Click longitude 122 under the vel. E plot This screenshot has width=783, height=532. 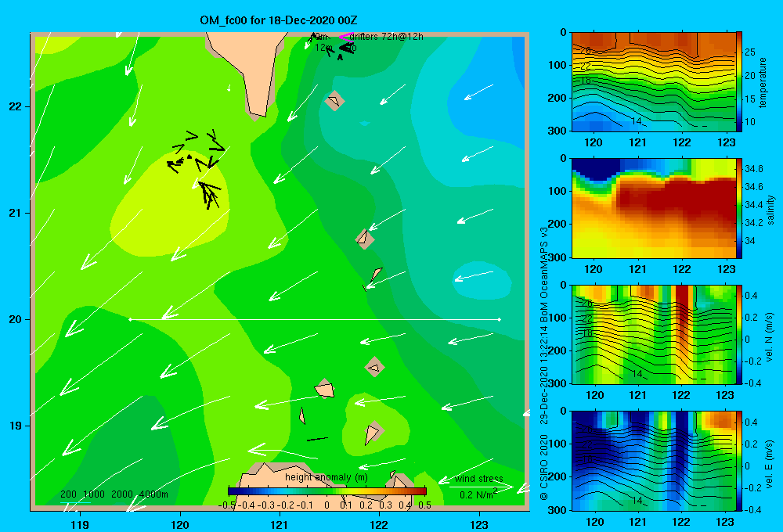681,522
